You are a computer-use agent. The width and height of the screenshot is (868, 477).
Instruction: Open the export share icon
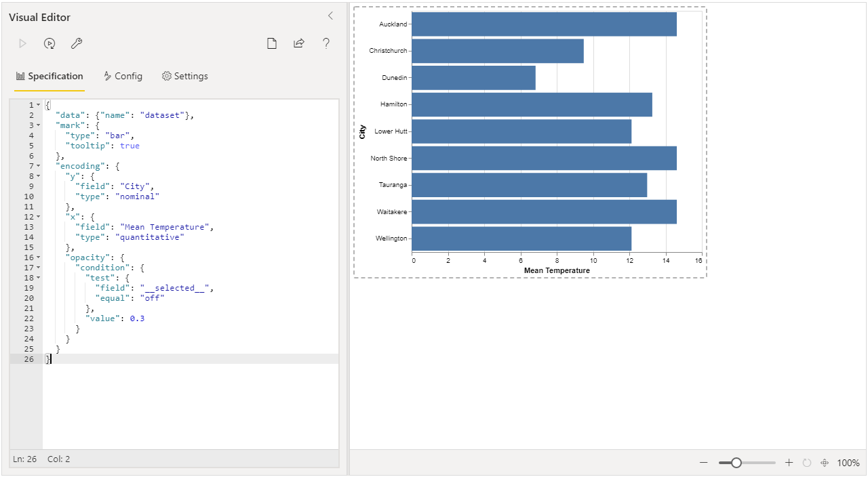pyautogui.click(x=299, y=43)
